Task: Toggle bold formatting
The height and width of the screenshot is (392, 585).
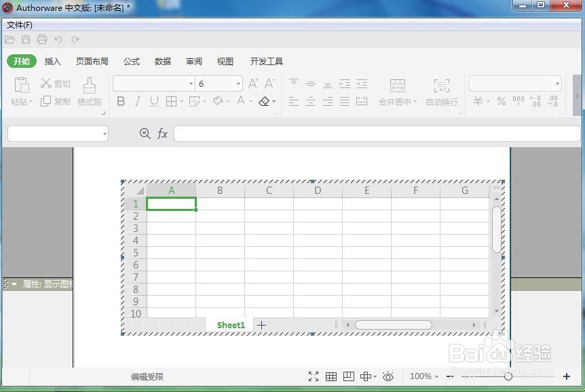Action: (x=121, y=101)
